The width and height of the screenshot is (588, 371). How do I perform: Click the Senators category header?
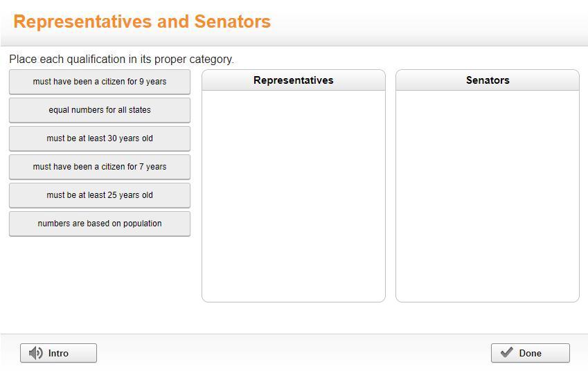[488, 80]
